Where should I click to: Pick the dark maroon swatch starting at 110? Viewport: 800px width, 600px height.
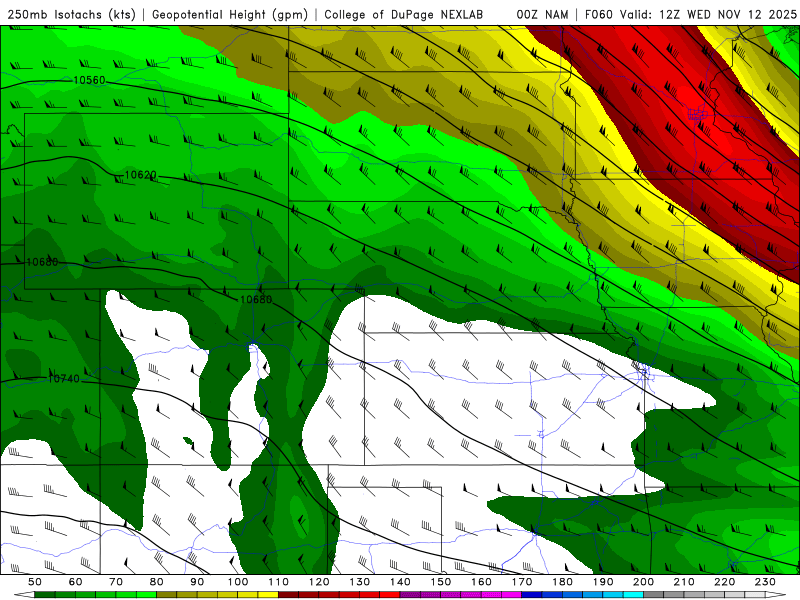[x=288, y=595]
